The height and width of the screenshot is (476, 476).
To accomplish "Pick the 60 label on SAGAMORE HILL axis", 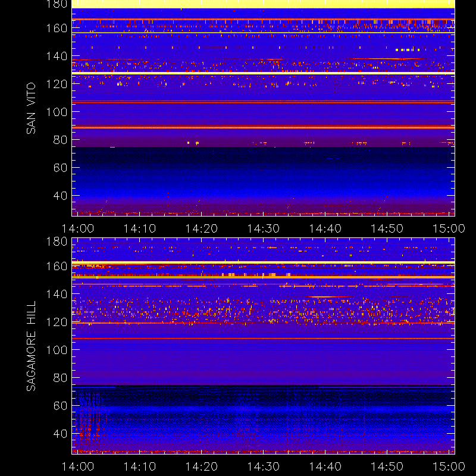I will tap(60, 406).
